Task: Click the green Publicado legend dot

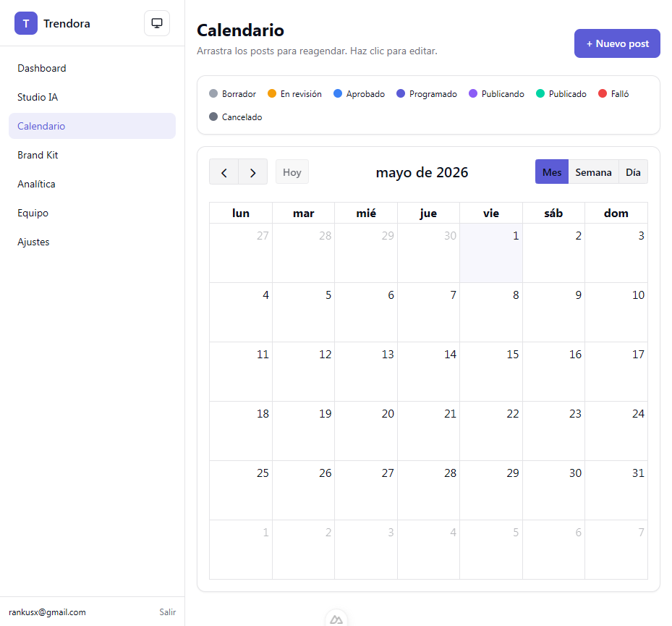Action: click(x=540, y=93)
